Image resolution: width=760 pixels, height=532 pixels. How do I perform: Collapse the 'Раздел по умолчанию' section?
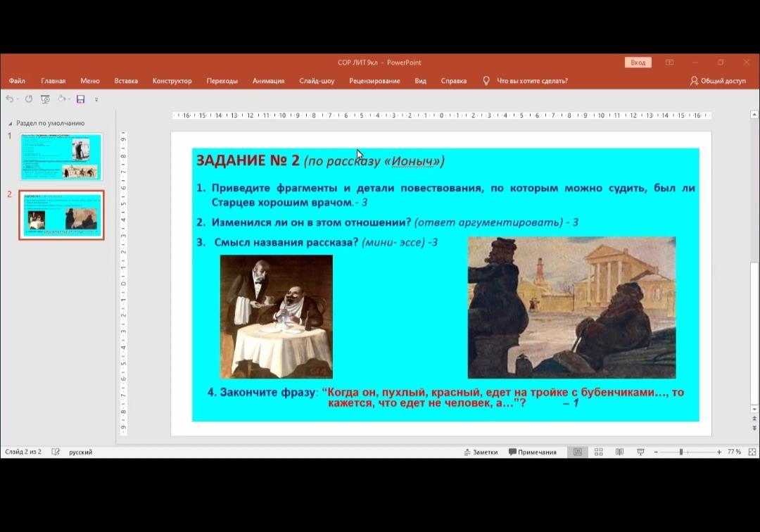pos(10,124)
